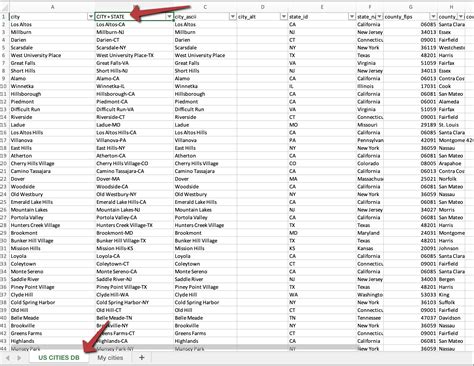Select column H by its header
Viewport: 474px width, 366px height.
pos(451,7)
